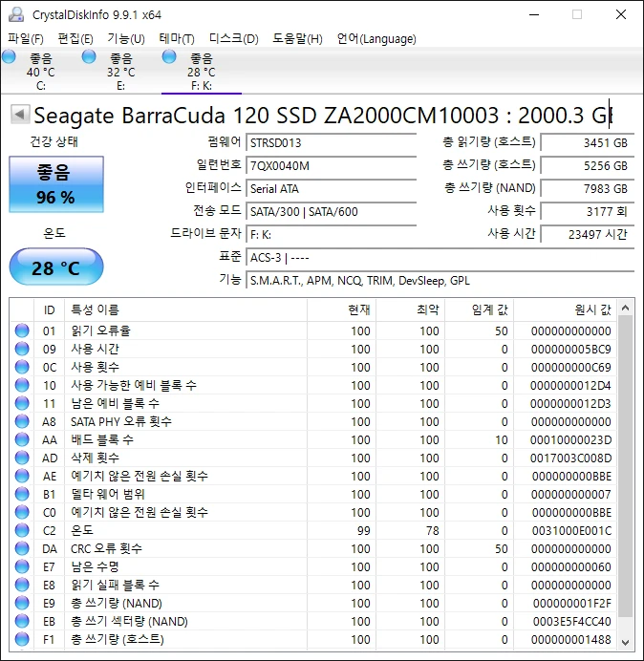
Task: Click the status icon for 읽기 오류율 row
Action: click(x=22, y=330)
